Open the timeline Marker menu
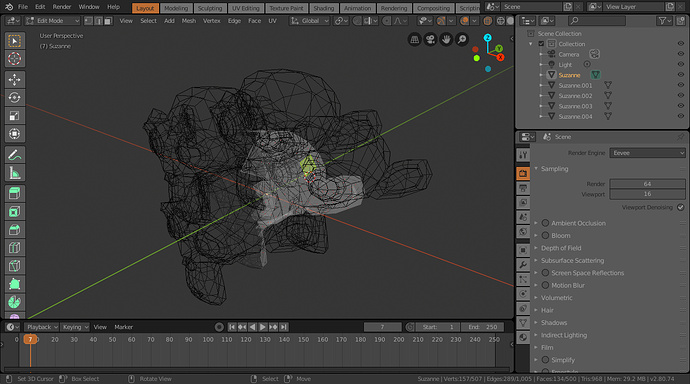This screenshot has width=690, height=384. [x=124, y=327]
